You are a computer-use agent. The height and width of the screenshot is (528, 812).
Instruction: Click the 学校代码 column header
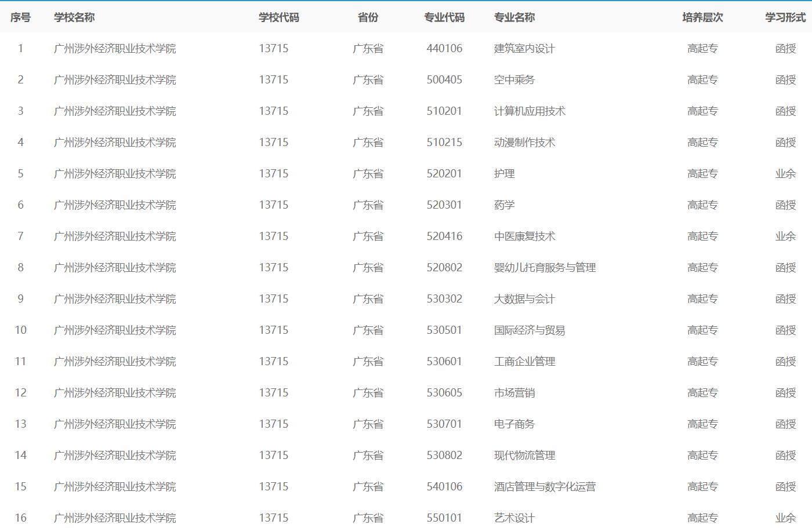[279, 17]
